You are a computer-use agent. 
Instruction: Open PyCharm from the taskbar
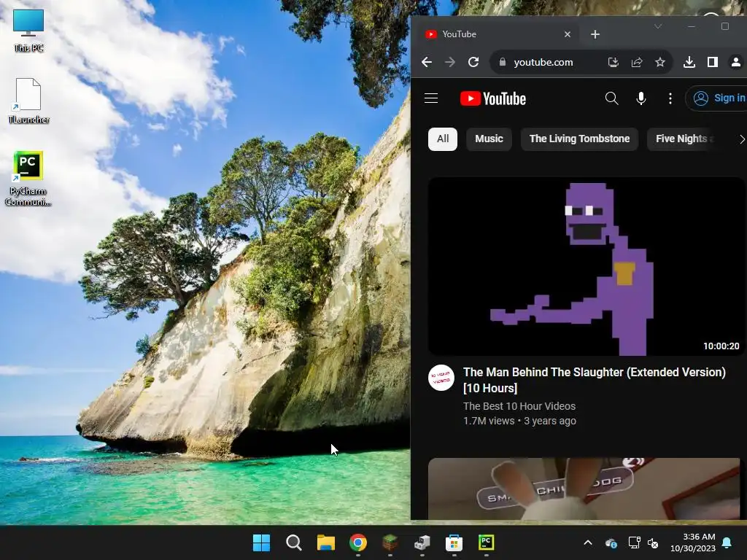(486, 542)
